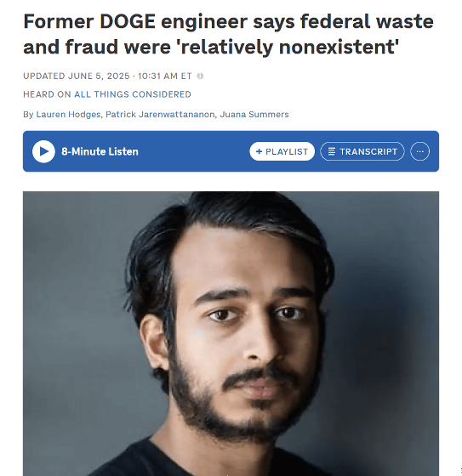The height and width of the screenshot is (476, 462).
Task: Click the lines icon on the Transcript button
Action: coord(332,151)
